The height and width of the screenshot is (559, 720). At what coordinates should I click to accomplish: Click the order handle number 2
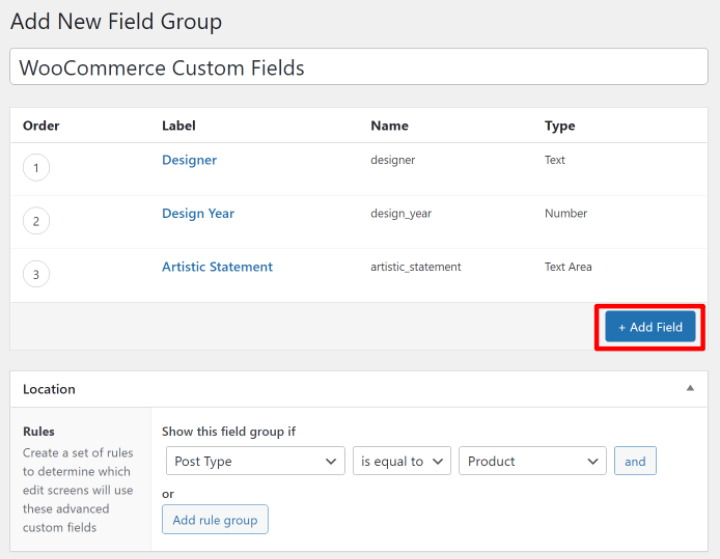(36, 221)
